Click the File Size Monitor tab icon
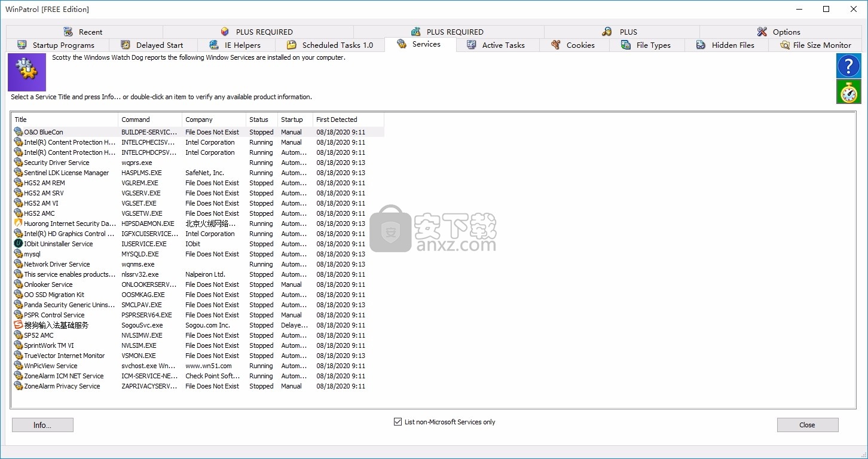Screen dimensions: 868x459 point(785,45)
